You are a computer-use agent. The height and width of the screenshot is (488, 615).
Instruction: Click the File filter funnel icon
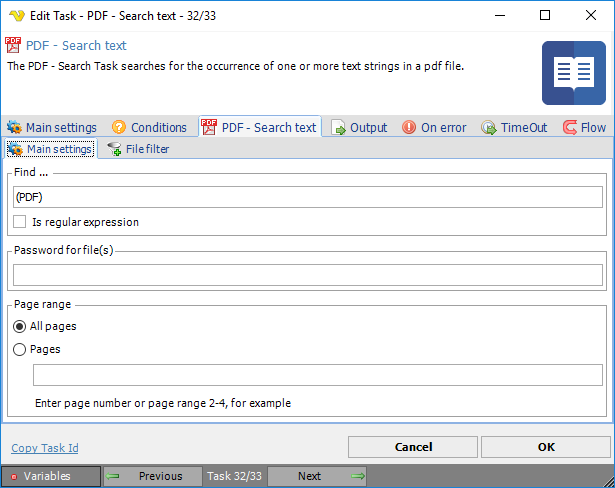114,150
